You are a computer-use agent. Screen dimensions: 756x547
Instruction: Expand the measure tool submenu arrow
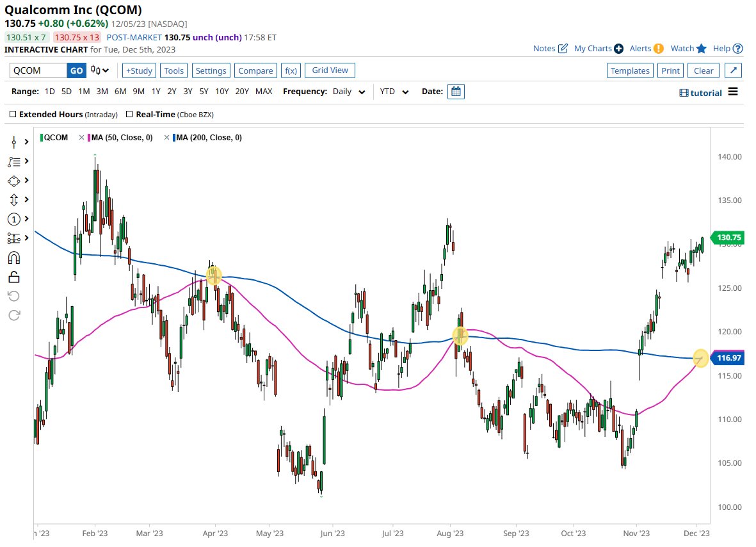click(x=26, y=199)
